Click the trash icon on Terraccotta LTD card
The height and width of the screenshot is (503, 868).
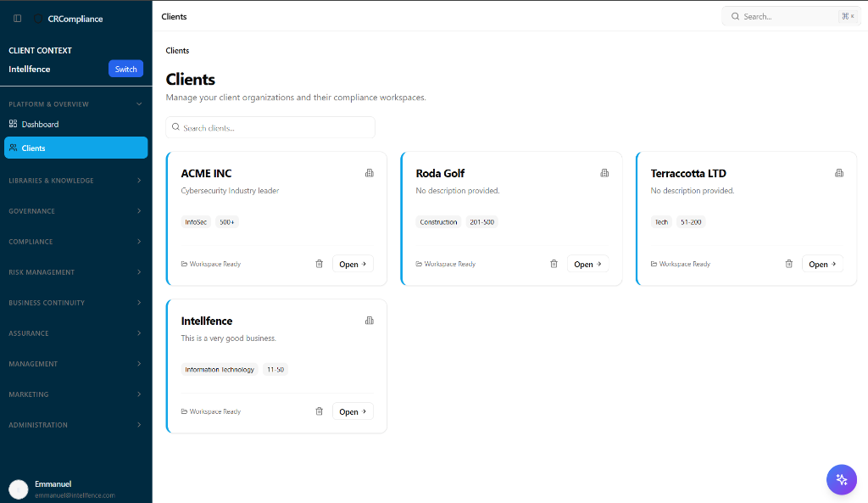[x=789, y=264]
